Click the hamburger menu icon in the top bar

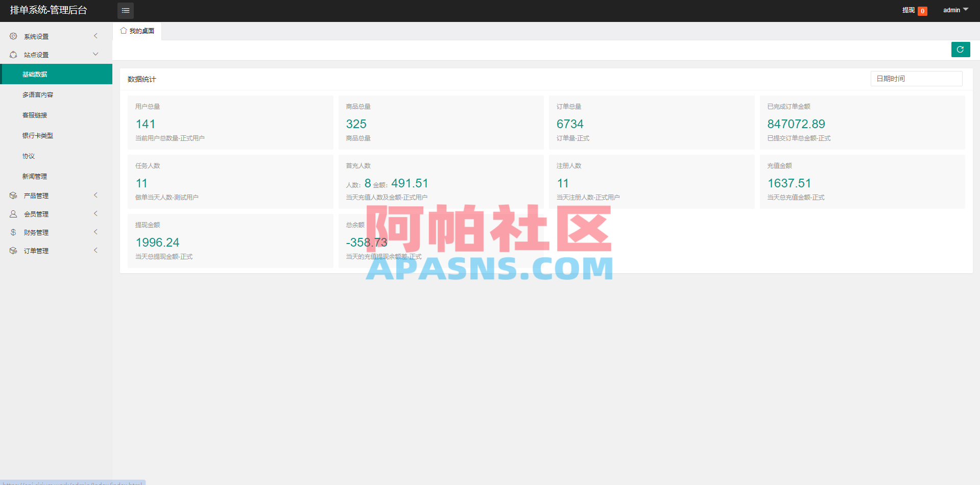coord(125,10)
